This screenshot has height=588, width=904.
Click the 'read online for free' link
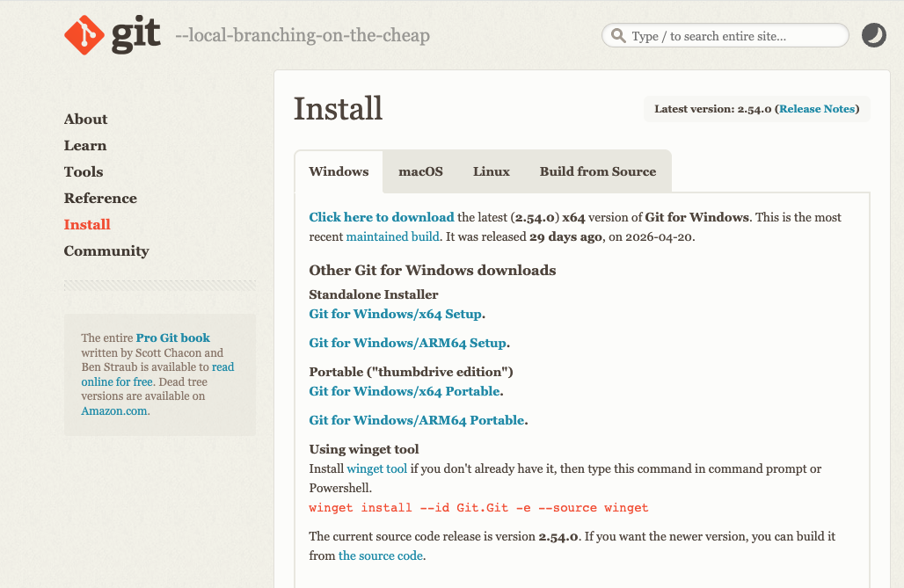[157, 374]
